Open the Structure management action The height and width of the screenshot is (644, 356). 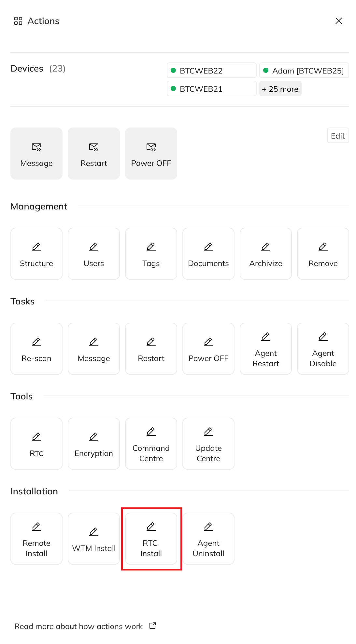[36, 254]
